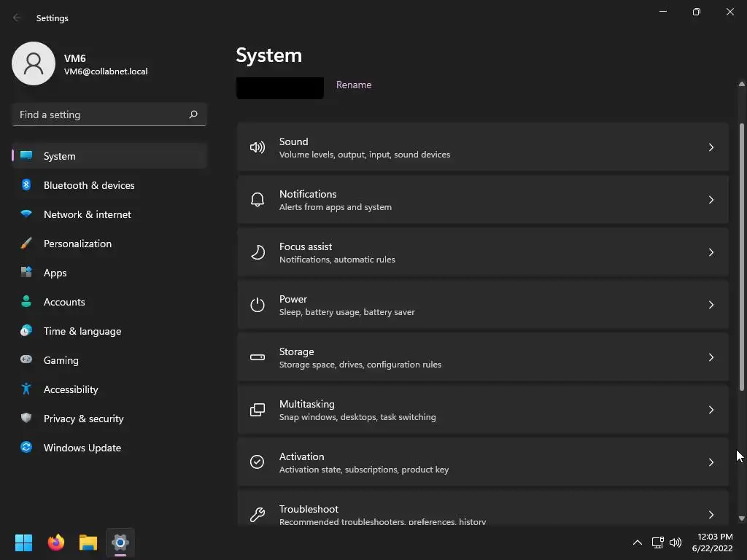Click the Sound speaker icon
The height and width of the screenshot is (560, 747).
257,147
